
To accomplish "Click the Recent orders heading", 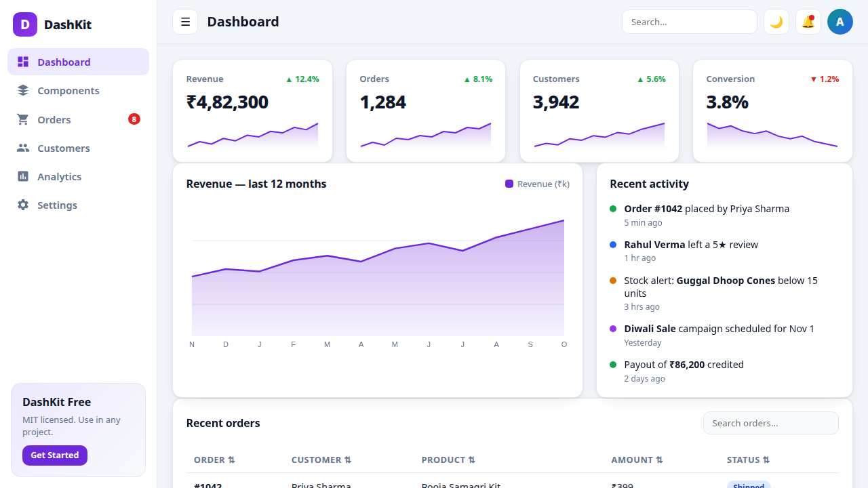I will tap(223, 423).
